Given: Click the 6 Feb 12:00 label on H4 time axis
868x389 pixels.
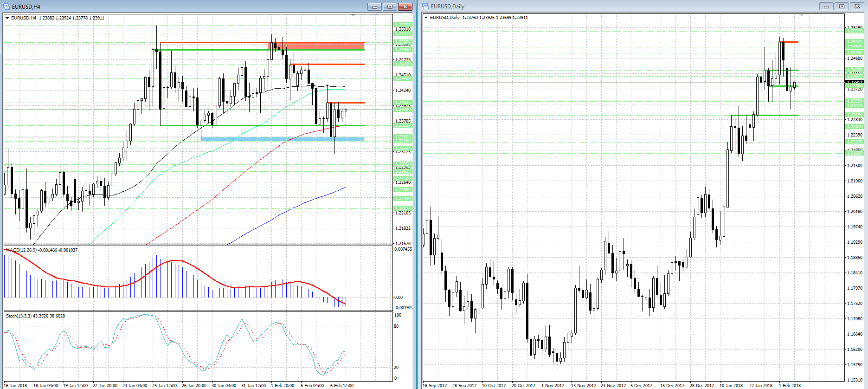Looking at the screenshot, I should 342,385.
